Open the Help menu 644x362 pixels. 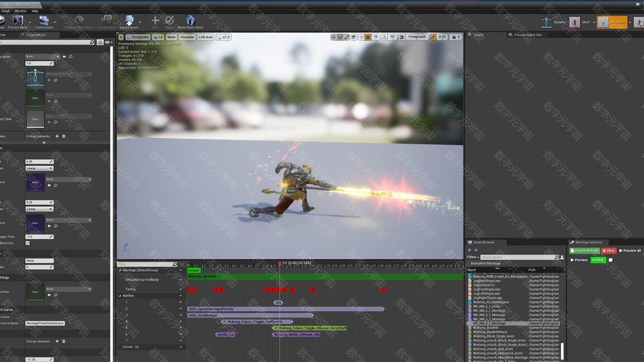35,11
